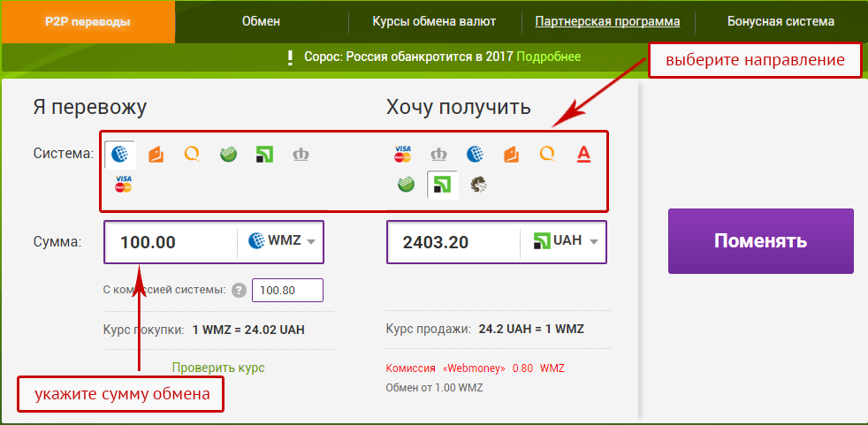
Task: Select the gray Ф logo under Я перевожу
Action: 301,155
